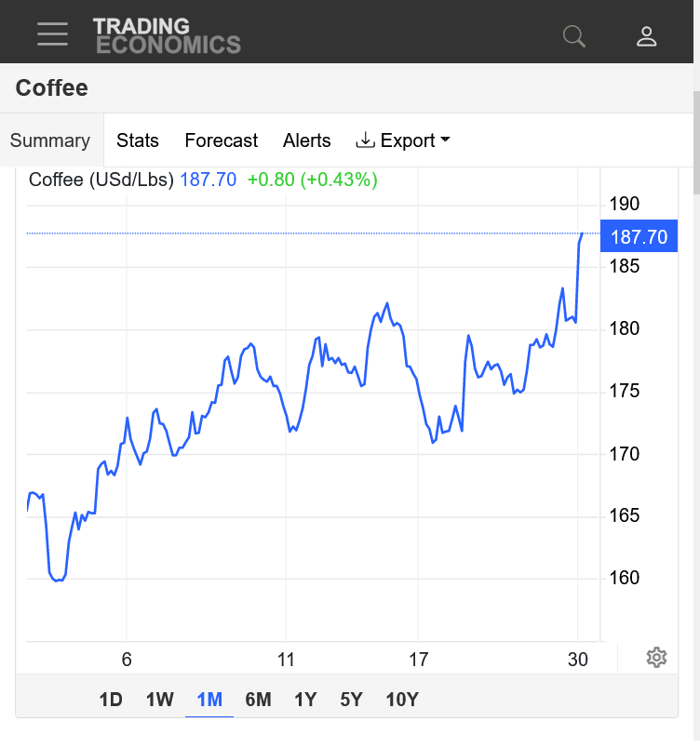Select the 1D time range
Viewport: 700px width, 748px height.
(111, 700)
